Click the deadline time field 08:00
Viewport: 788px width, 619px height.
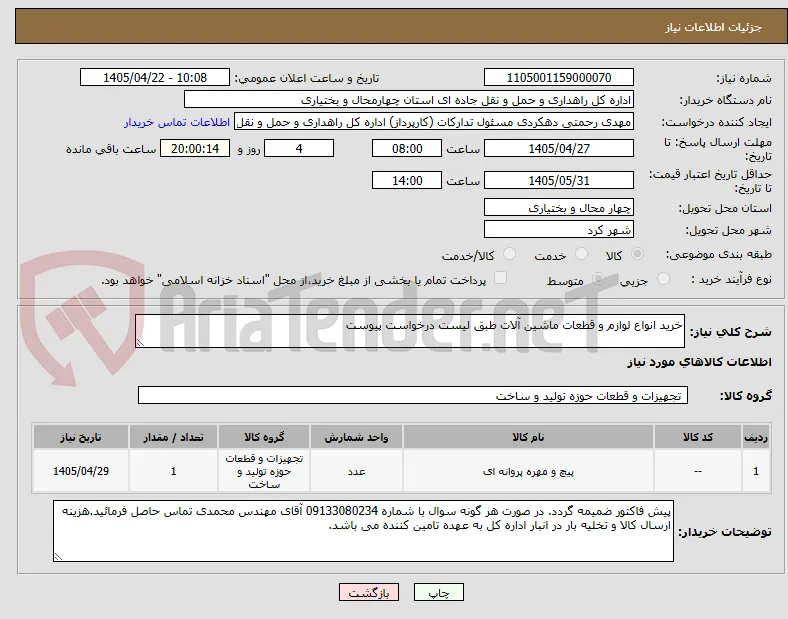pyautogui.click(x=407, y=149)
